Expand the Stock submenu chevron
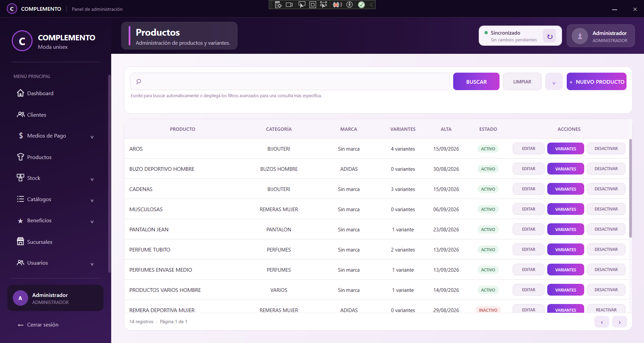 (x=92, y=179)
